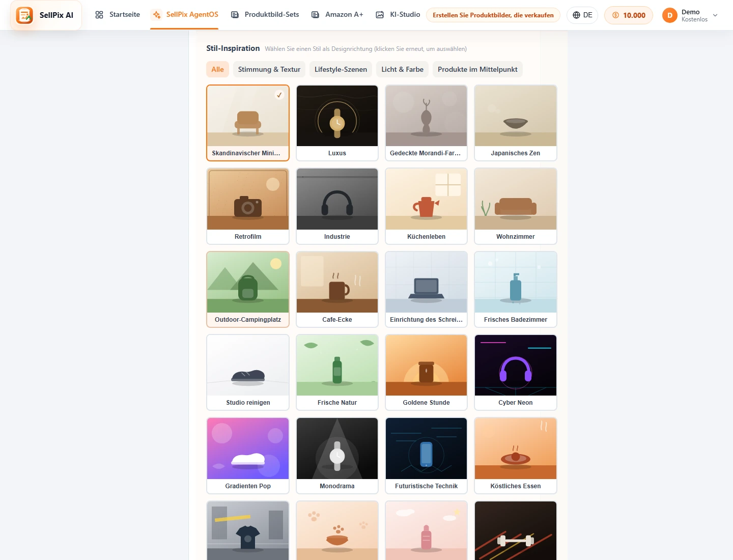This screenshot has height=560, width=733.
Task: Filter styles by Stimmung & Textur
Action: tap(269, 69)
